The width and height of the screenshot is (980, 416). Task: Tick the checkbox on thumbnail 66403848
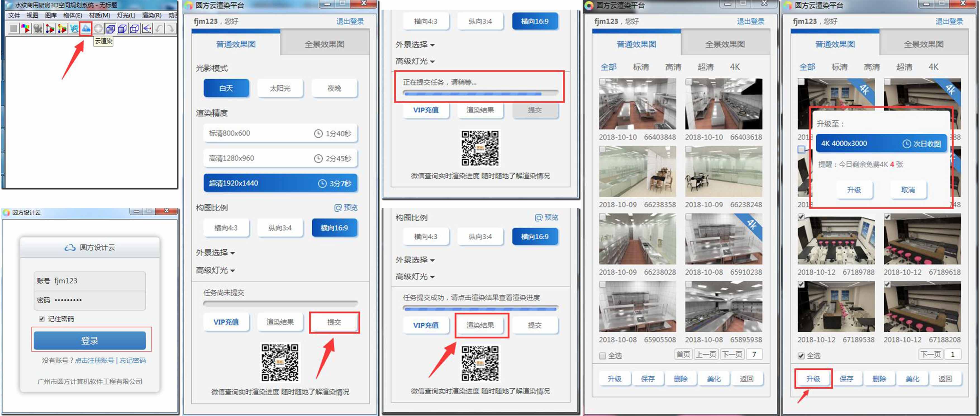coord(603,82)
